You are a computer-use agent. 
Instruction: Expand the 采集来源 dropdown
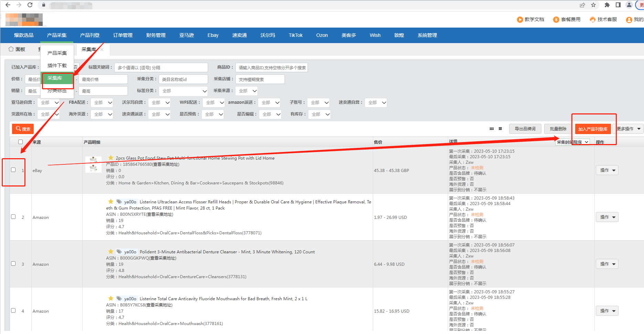(247, 91)
